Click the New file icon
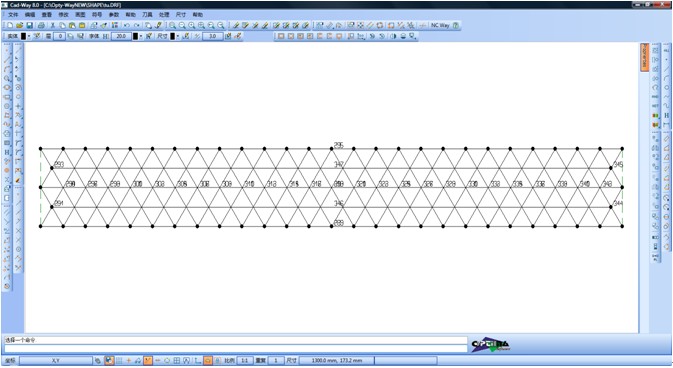Image resolution: width=673 pixels, height=368 pixels. 10,25
